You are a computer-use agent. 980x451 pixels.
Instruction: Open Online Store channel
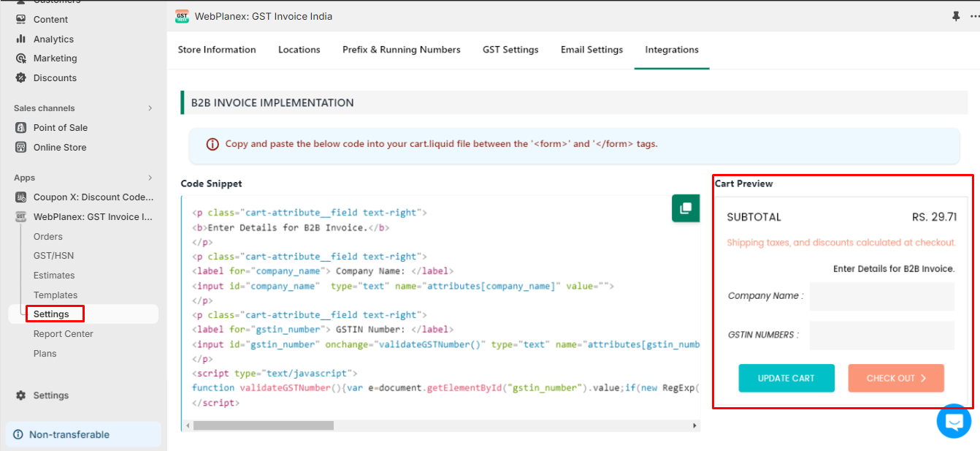tap(60, 147)
